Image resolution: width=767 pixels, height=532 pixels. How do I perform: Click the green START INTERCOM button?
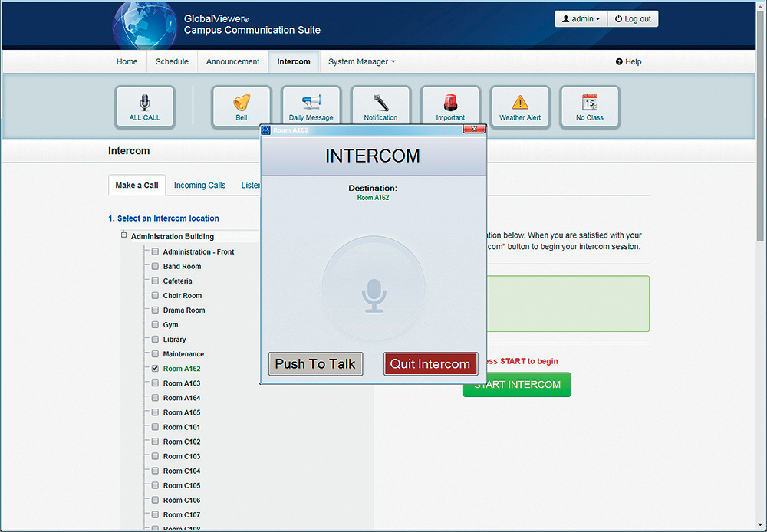point(516,384)
